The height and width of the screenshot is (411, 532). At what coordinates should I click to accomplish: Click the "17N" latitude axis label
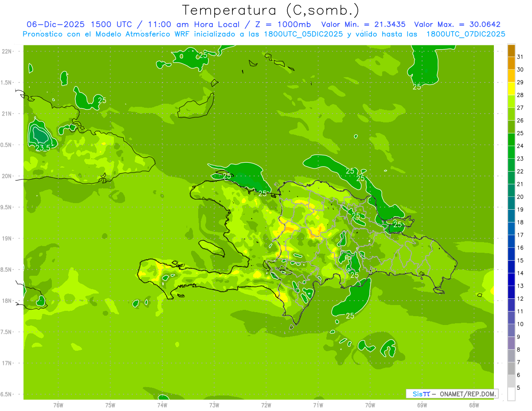pos(6,363)
